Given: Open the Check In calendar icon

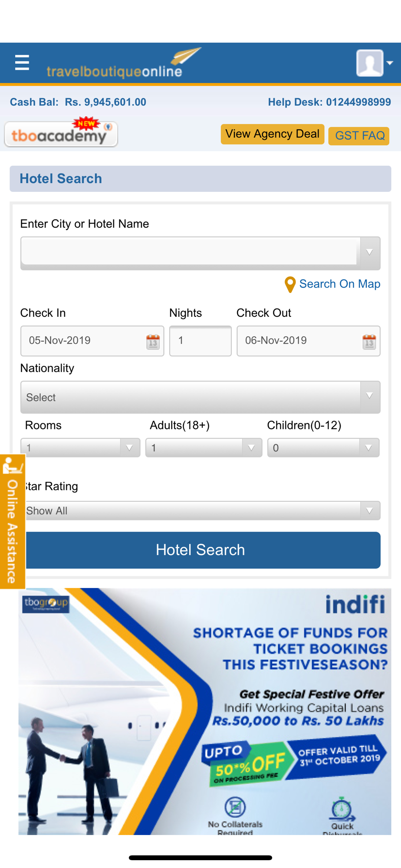Looking at the screenshot, I should 153,342.
